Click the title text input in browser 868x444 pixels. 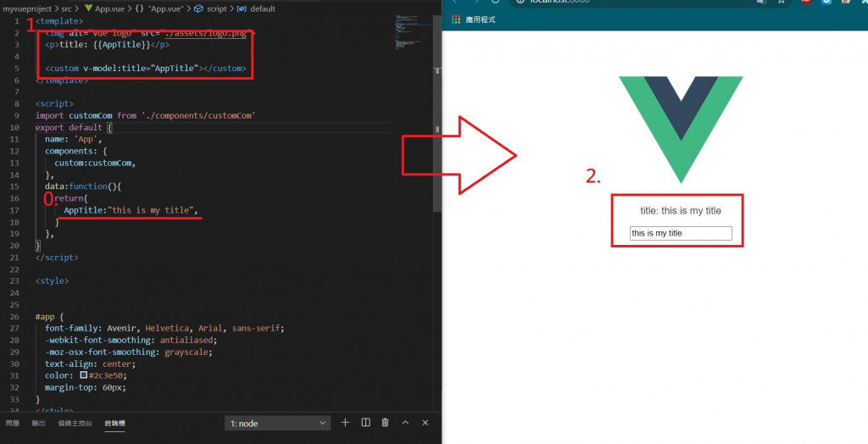pos(681,233)
